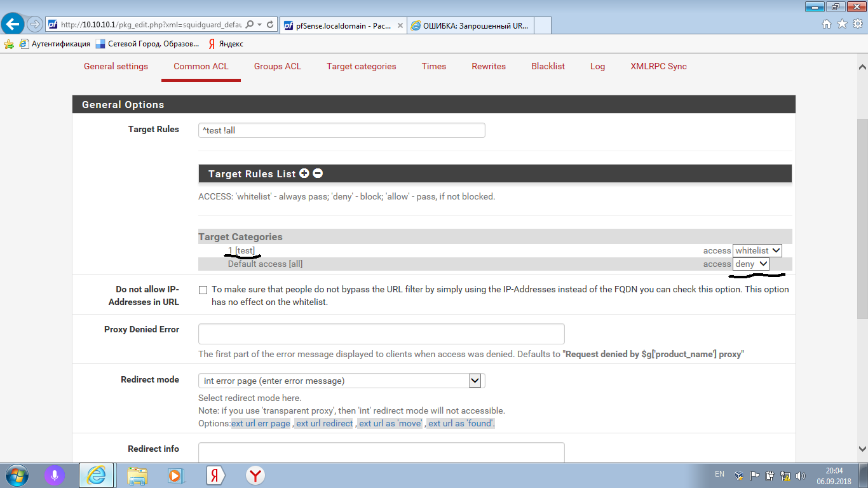Open the Default access deny dropdown

751,264
